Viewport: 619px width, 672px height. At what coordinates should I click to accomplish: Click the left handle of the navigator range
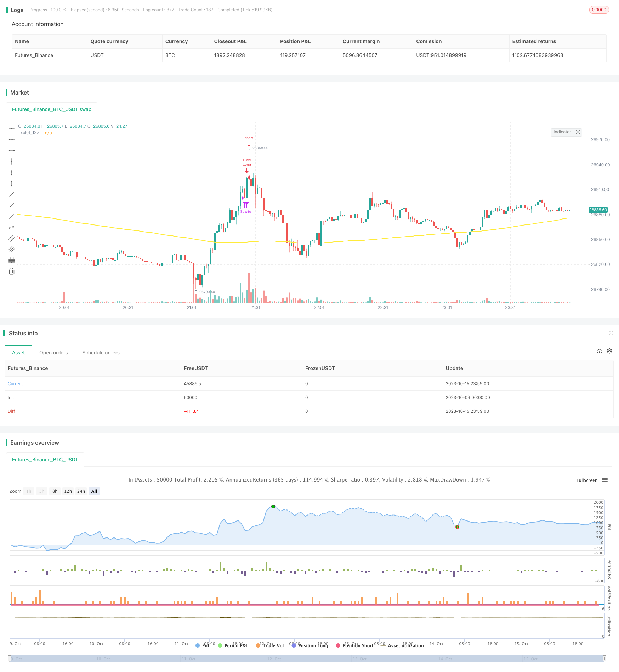click(x=10, y=659)
